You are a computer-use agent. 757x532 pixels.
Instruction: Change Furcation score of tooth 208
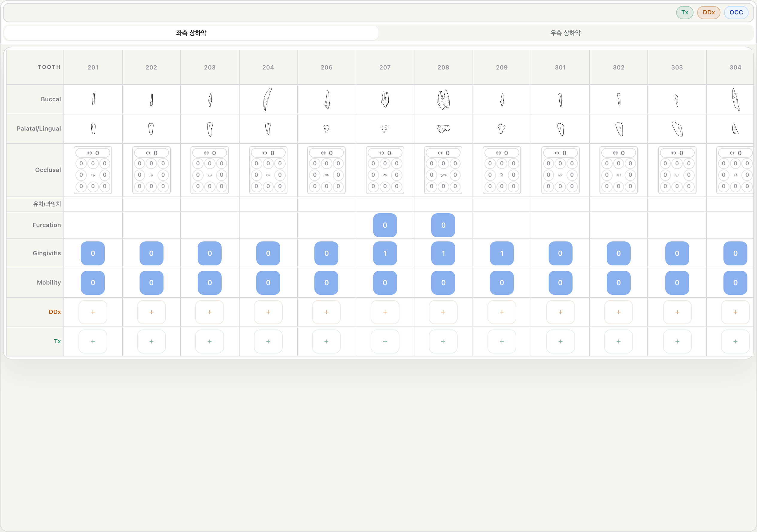click(443, 225)
